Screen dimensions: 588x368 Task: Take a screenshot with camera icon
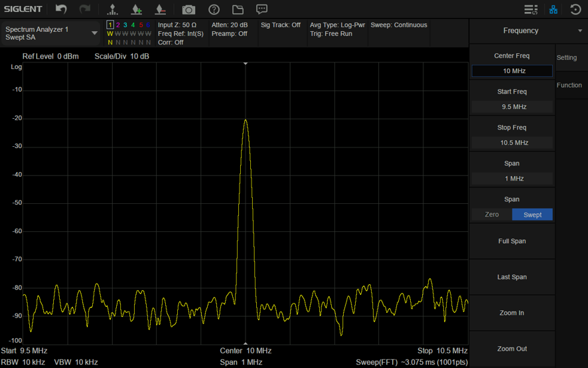click(x=188, y=9)
